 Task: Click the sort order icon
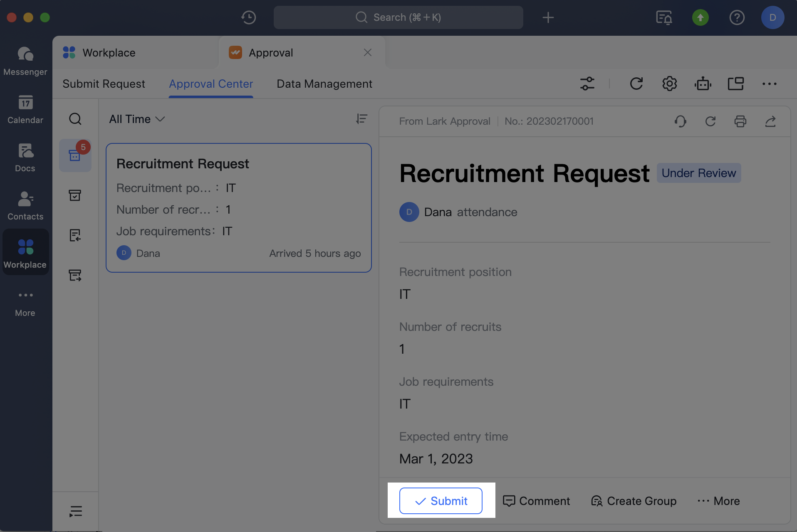point(361,119)
